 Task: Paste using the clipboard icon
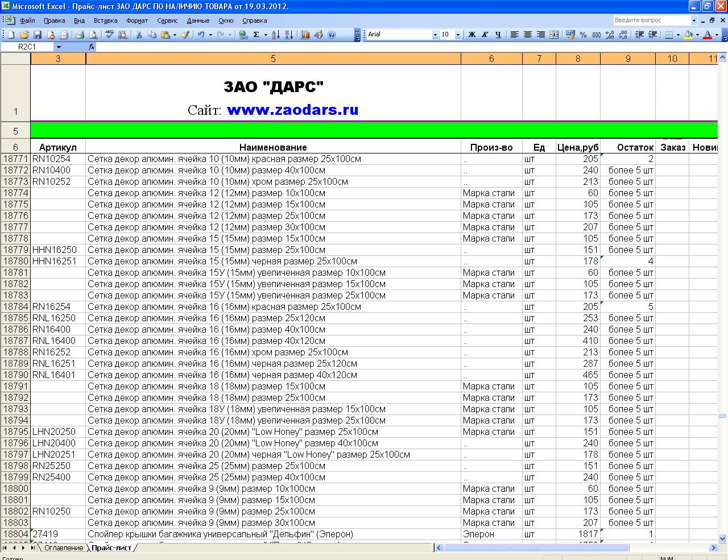tap(165, 35)
